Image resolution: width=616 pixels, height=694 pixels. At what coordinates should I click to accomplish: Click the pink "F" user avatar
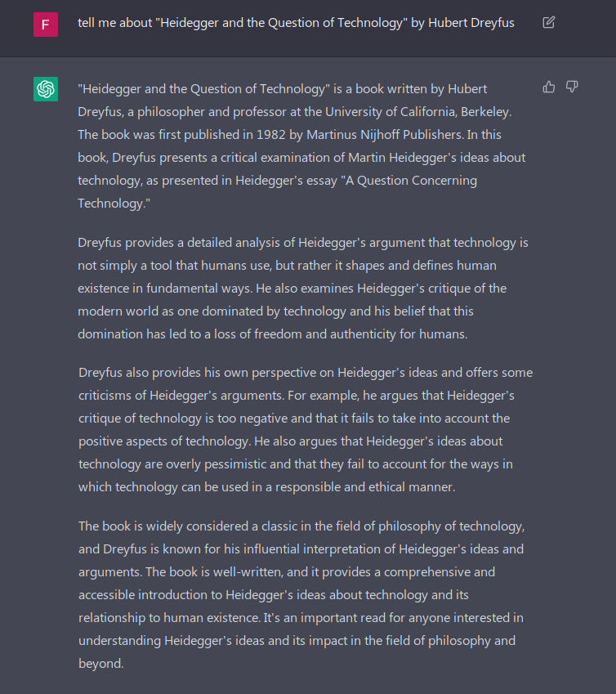(46, 25)
